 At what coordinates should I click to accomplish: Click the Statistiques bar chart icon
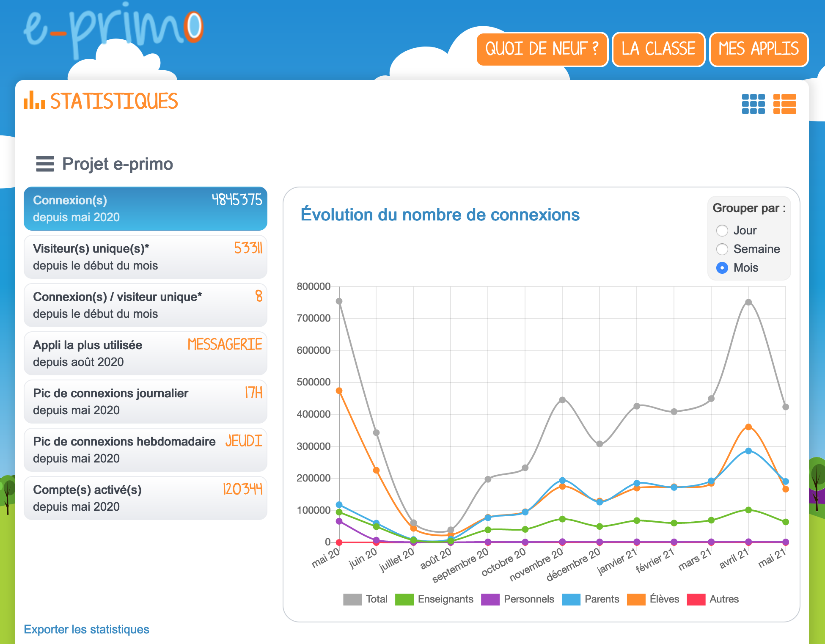coord(34,100)
